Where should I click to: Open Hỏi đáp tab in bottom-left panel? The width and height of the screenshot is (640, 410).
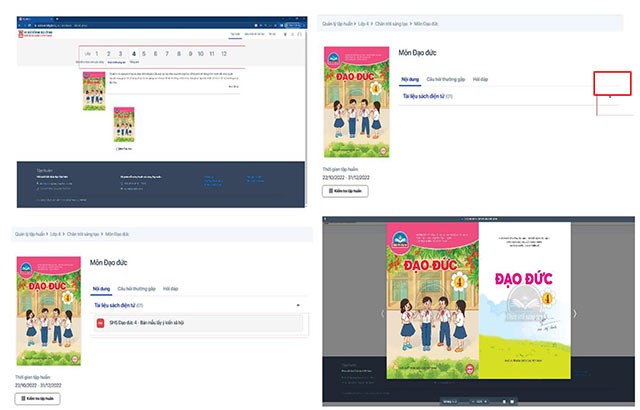pos(171,286)
